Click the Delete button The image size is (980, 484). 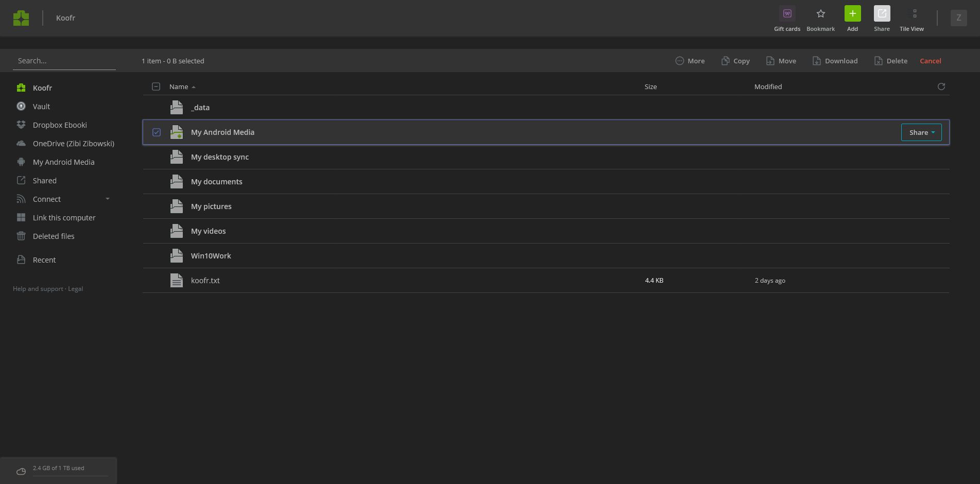[890, 61]
